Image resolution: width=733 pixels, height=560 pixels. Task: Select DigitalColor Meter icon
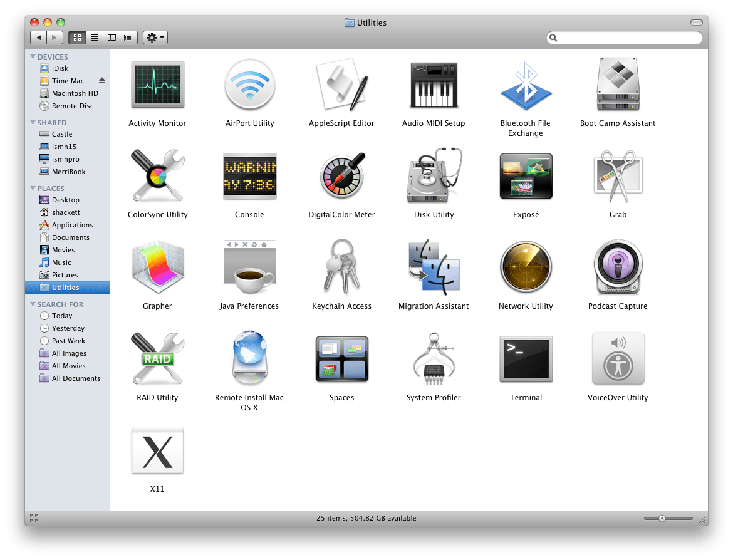point(341,176)
